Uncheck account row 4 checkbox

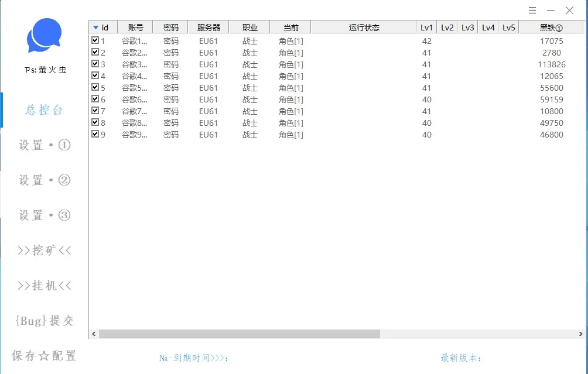pyautogui.click(x=95, y=76)
